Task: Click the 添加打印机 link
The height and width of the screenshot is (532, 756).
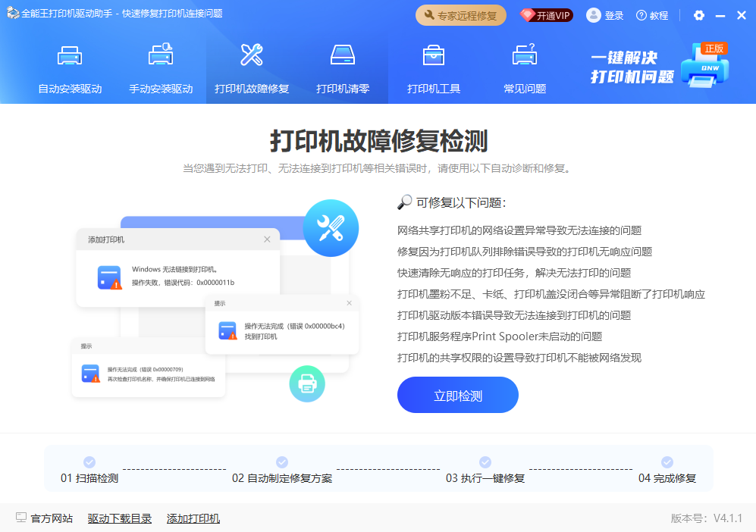Action: [x=193, y=518]
